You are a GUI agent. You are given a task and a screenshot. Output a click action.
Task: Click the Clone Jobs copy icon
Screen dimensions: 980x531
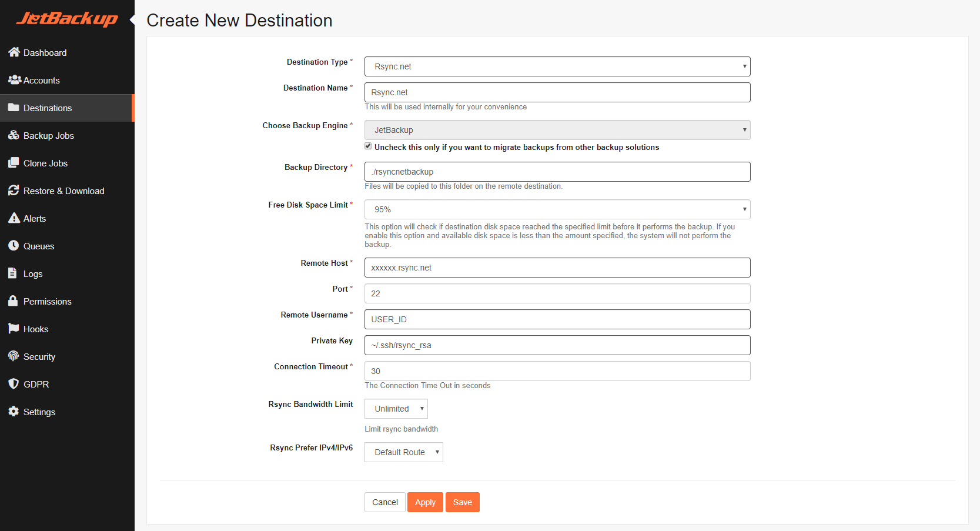pos(14,163)
